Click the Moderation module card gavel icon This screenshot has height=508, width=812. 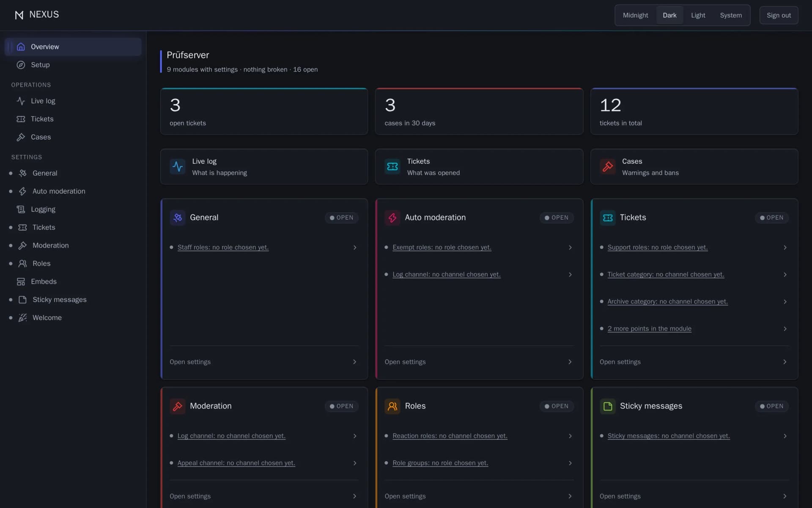[178, 406]
